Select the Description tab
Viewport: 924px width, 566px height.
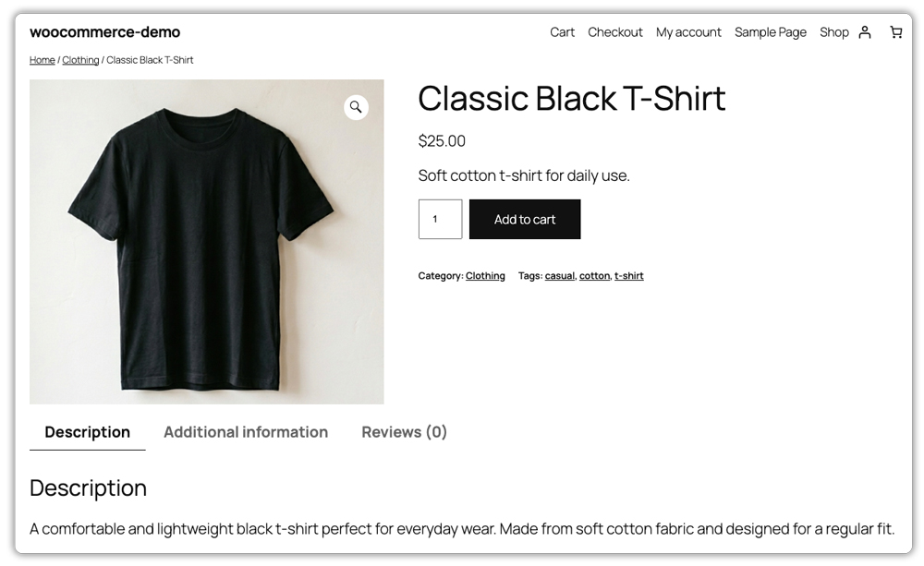tap(88, 431)
